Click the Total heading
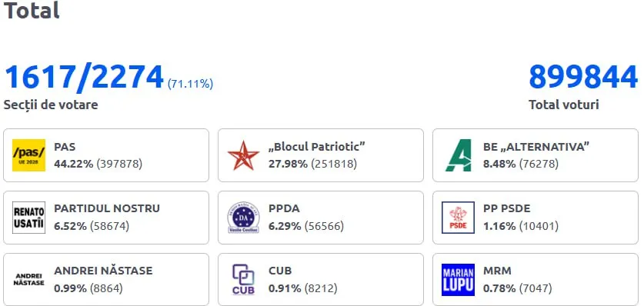 tap(32, 10)
